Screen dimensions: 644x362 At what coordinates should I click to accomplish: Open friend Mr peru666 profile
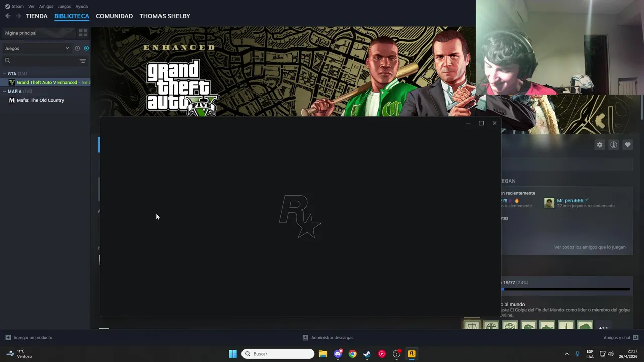570,200
